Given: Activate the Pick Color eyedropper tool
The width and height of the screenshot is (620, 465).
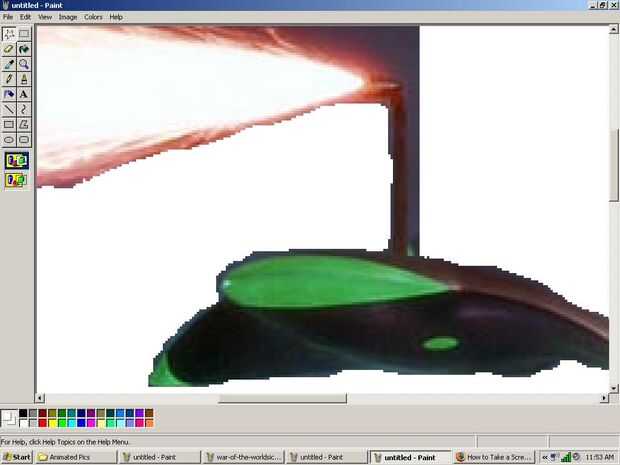Looking at the screenshot, I should (9, 64).
